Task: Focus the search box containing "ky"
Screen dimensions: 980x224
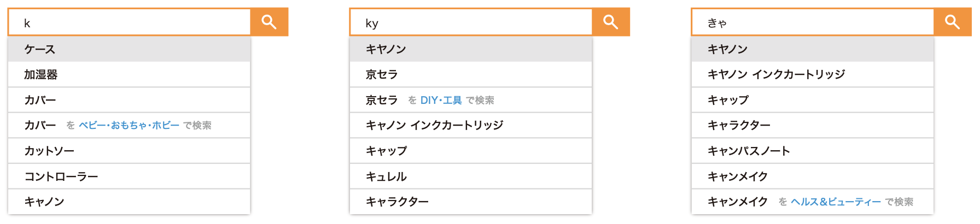Action: tap(471, 22)
